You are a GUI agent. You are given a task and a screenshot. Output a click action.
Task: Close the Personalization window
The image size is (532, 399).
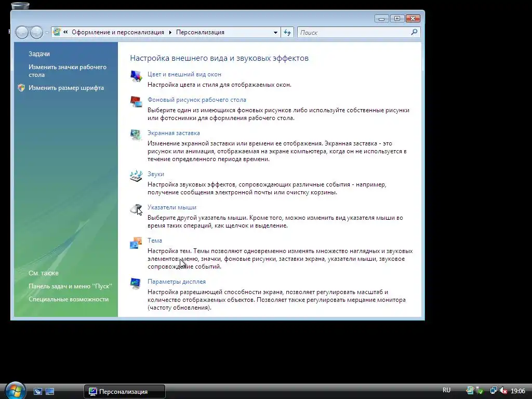(x=413, y=19)
